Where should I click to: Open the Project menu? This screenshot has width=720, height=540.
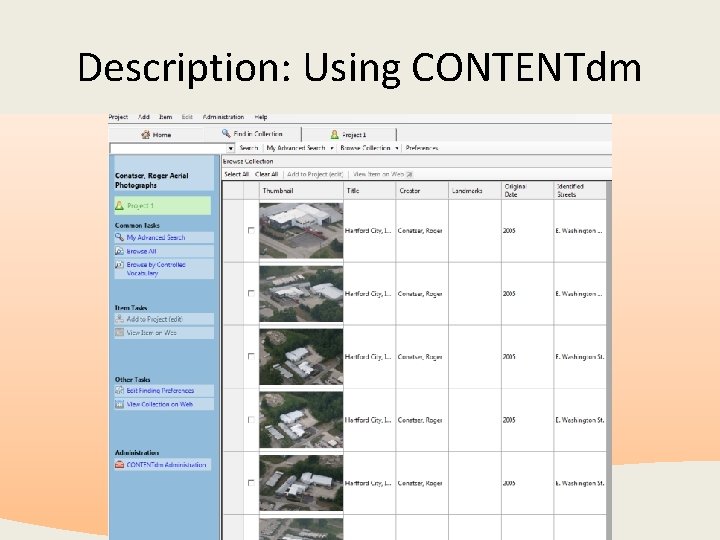(118, 117)
